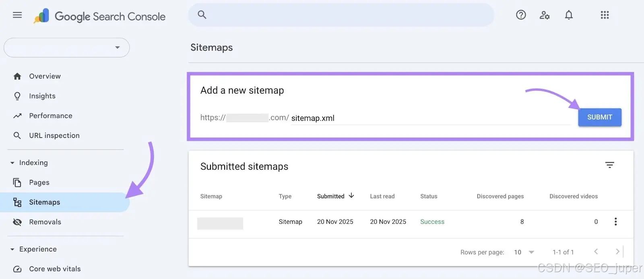Collapse the Indexing section
The height and width of the screenshot is (279, 644).
click(x=12, y=163)
